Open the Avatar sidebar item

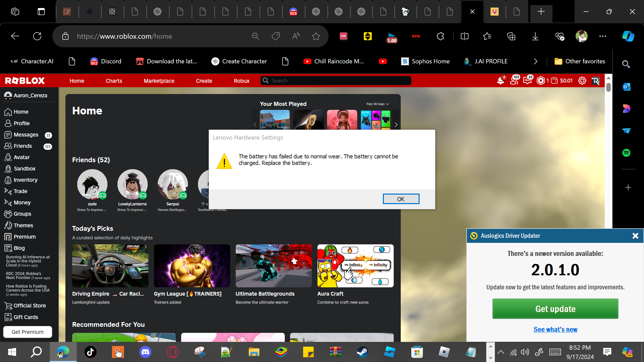(x=22, y=157)
